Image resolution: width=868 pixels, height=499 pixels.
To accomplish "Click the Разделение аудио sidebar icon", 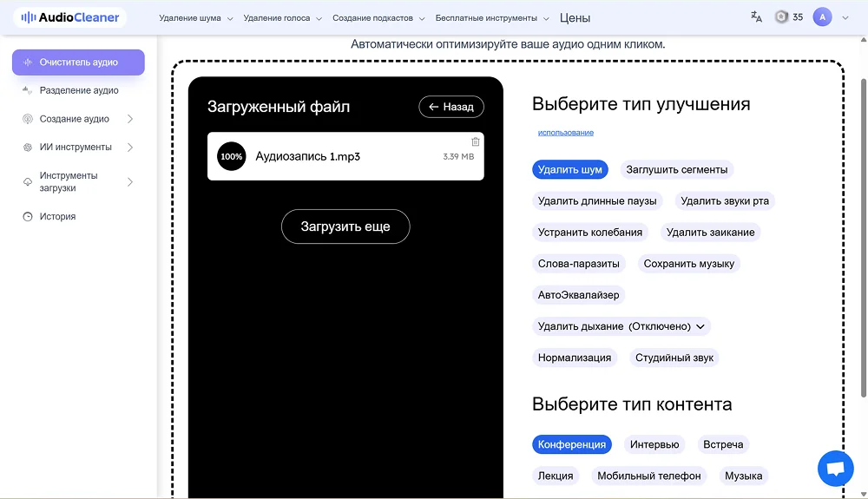I will pos(28,91).
